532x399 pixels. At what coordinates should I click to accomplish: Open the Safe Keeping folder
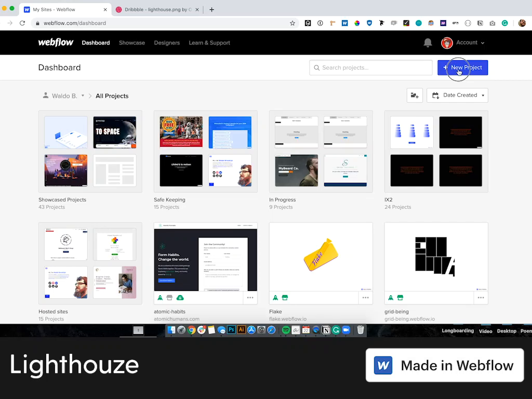pyautogui.click(x=206, y=151)
